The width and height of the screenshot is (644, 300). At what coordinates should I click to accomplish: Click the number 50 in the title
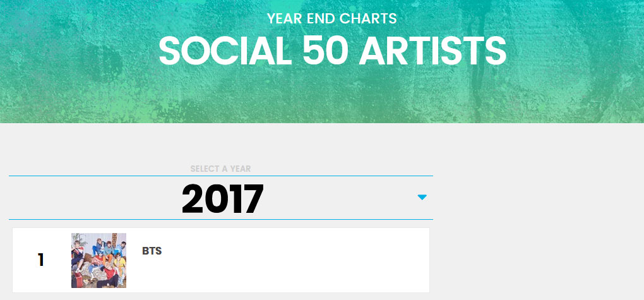click(x=325, y=51)
